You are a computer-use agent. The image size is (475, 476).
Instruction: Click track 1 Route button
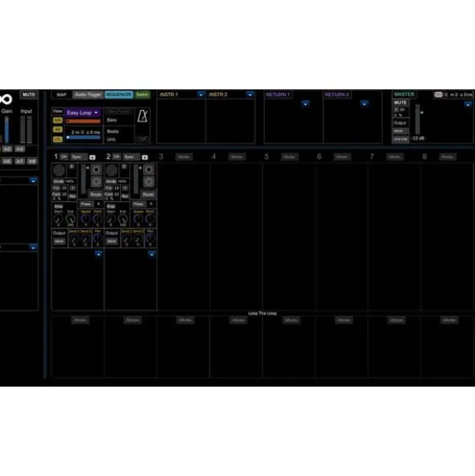point(96,194)
